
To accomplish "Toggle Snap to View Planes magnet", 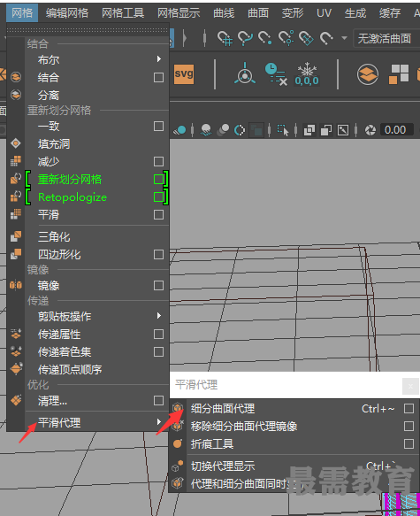I will pos(306,38).
